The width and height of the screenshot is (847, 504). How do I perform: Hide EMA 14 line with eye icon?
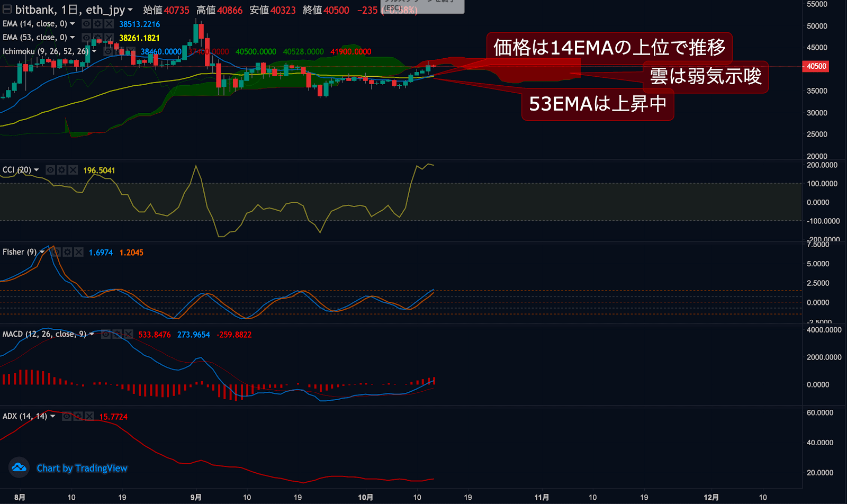coord(86,24)
